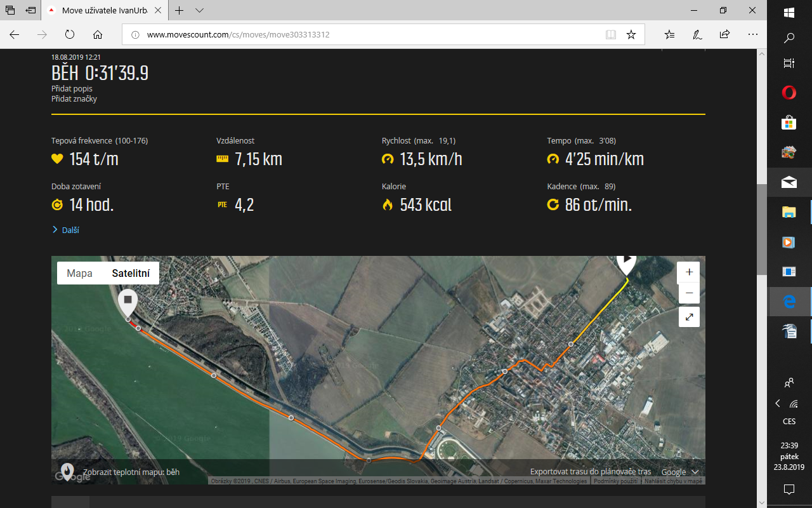Toggle heat map 'Zobrazit teplotní mapu: běh'
812x508 pixels.
tap(131, 472)
